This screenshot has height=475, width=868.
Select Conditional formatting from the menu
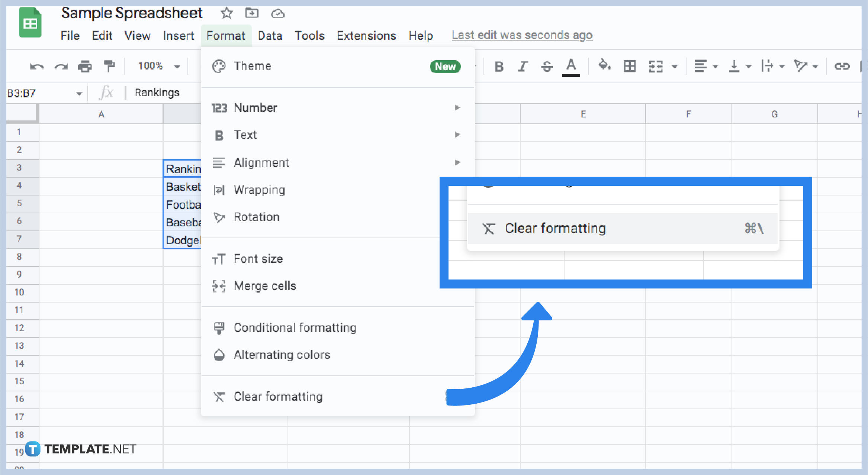tap(295, 327)
